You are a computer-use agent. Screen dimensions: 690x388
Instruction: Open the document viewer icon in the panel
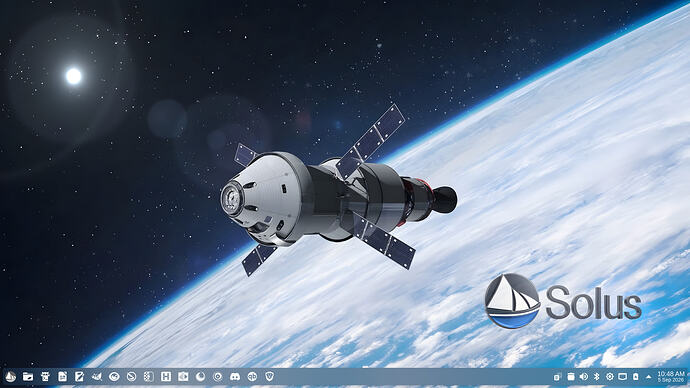(62, 377)
